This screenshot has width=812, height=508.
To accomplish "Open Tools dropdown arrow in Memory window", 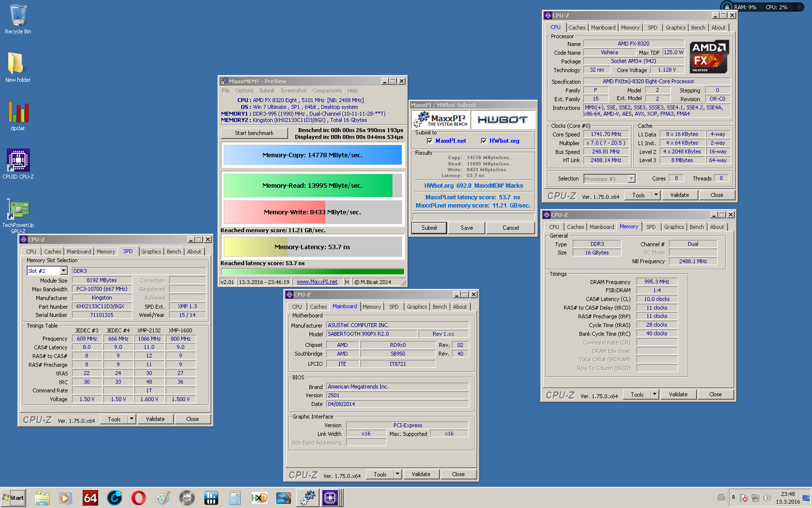I will [x=654, y=394].
